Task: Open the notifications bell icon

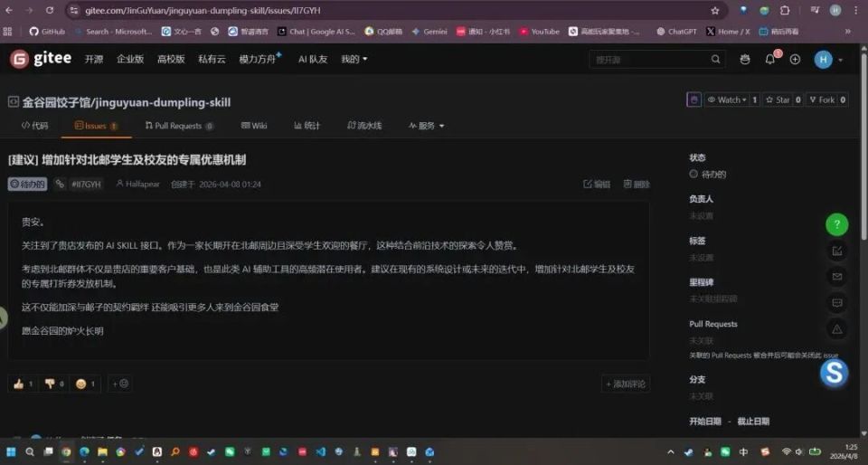Action: tap(770, 59)
